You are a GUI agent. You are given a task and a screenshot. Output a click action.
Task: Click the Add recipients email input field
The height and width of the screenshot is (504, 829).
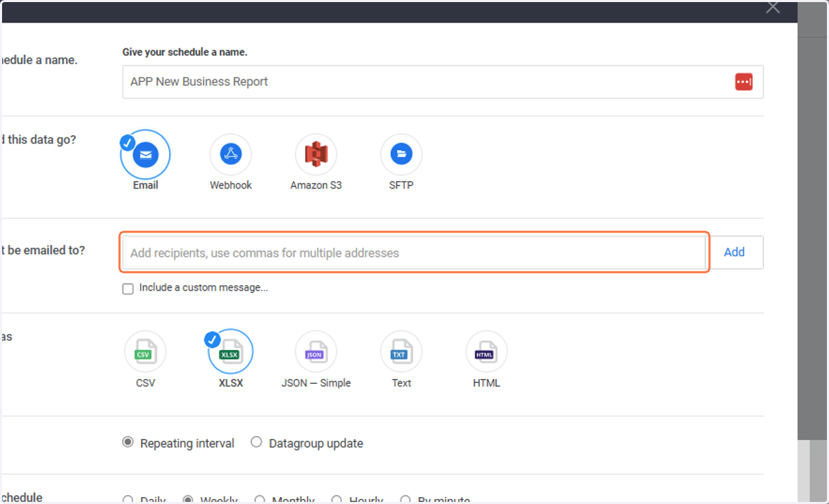(x=414, y=253)
